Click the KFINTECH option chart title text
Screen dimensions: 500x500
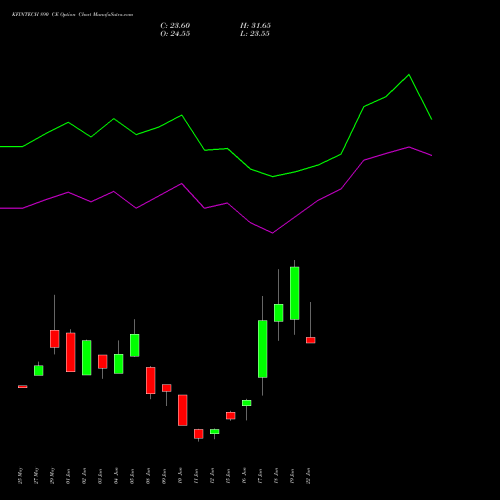[72, 15]
